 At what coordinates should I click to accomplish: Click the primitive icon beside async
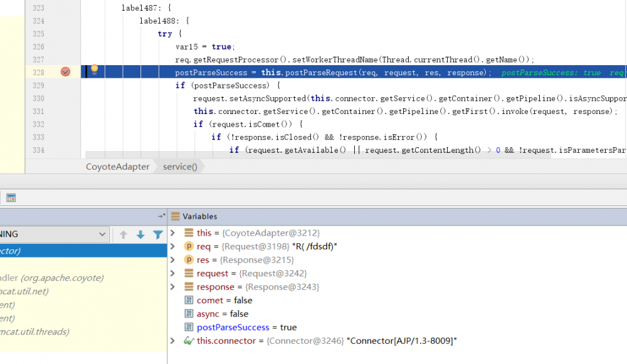(189, 314)
